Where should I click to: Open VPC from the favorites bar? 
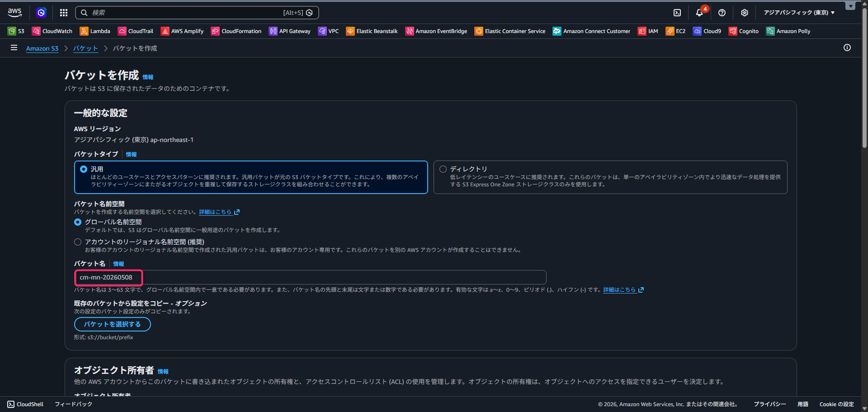(329, 31)
